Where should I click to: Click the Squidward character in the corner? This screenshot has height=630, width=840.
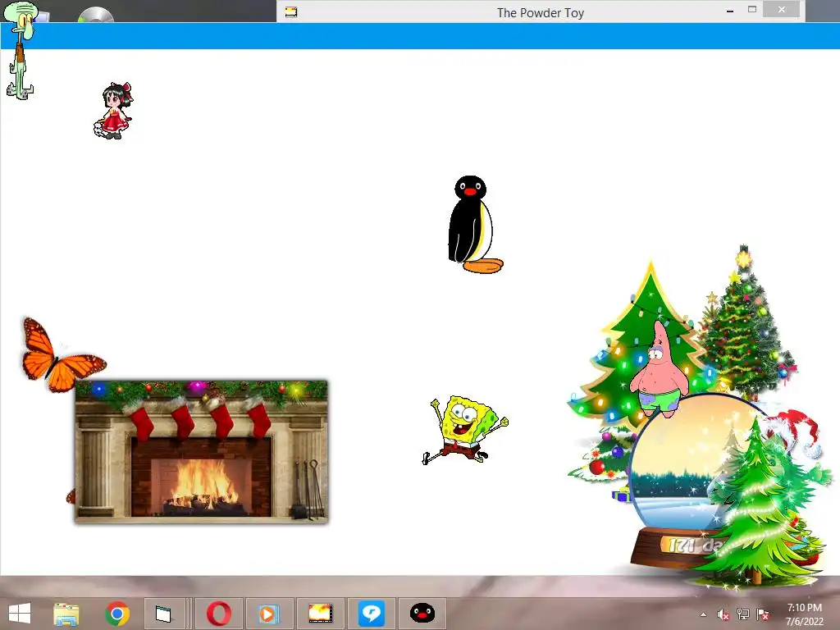click(21, 50)
